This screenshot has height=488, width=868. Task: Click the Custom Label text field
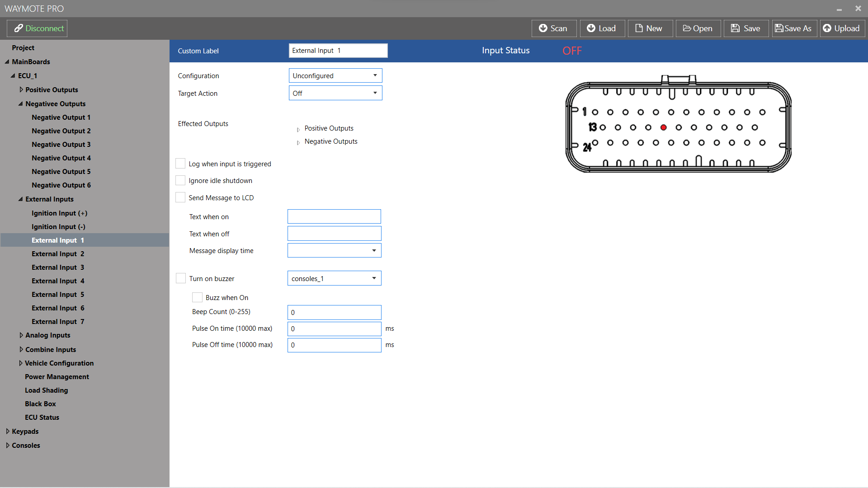[338, 51]
